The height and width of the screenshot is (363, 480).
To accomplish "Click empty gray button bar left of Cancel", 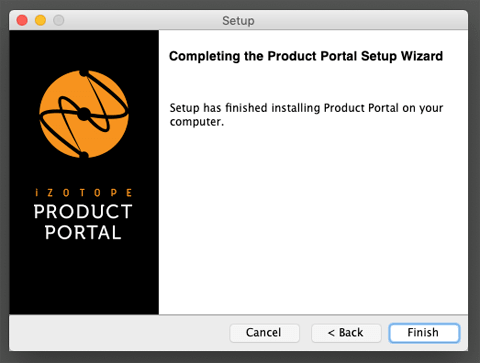I will pyautogui.click(x=118, y=333).
